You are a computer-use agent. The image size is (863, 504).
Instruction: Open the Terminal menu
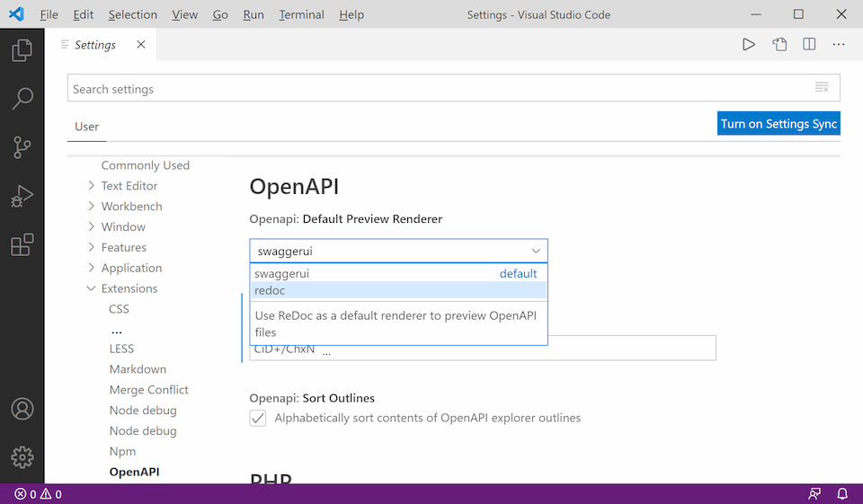point(301,15)
